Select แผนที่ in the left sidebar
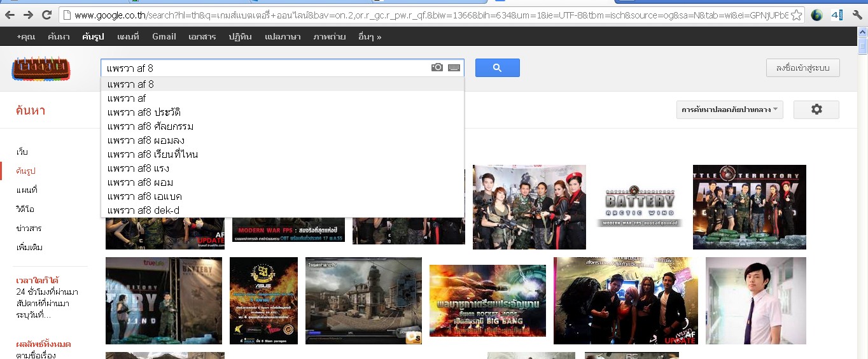Image resolution: width=868 pixels, height=359 pixels. (x=27, y=190)
